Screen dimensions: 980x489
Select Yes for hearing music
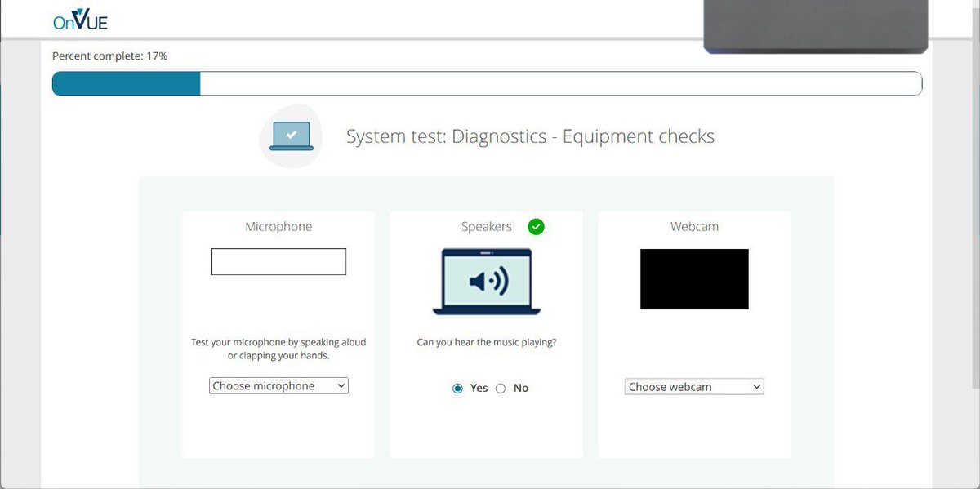[x=457, y=389]
